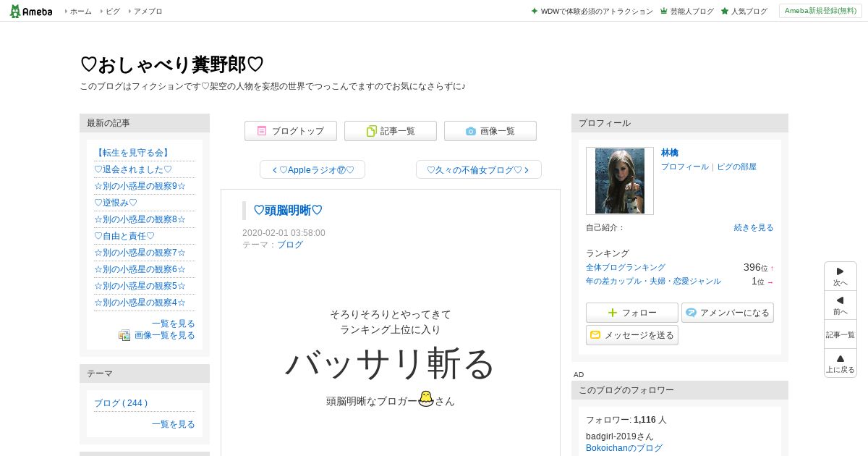Click メッセージを送る button
The width and height of the screenshot is (868, 456).
click(x=632, y=335)
